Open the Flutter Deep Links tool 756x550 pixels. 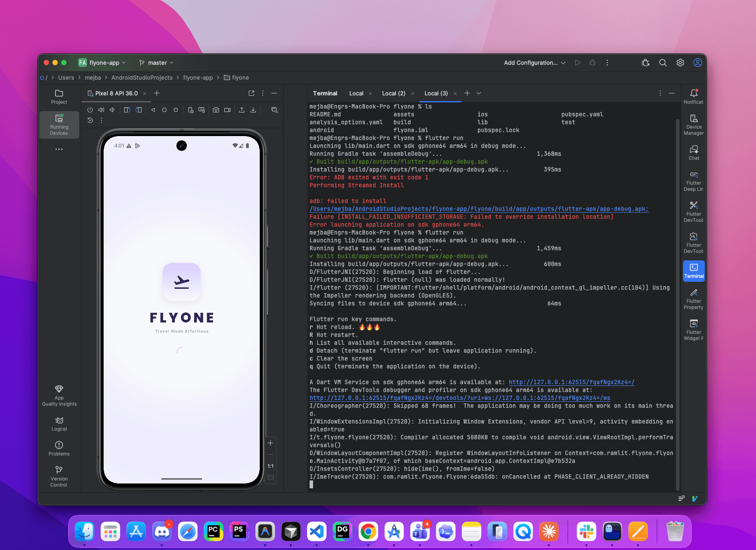click(x=693, y=181)
